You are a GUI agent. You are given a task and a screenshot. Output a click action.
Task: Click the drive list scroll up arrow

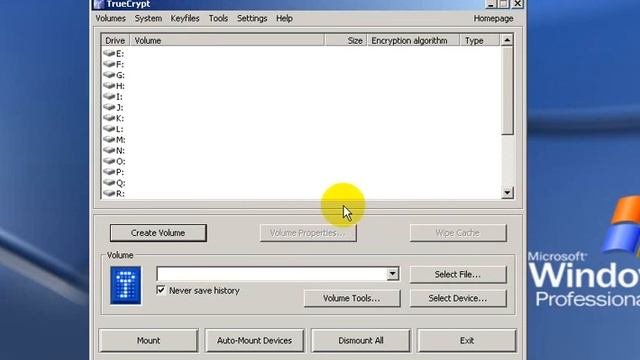[x=507, y=40]
